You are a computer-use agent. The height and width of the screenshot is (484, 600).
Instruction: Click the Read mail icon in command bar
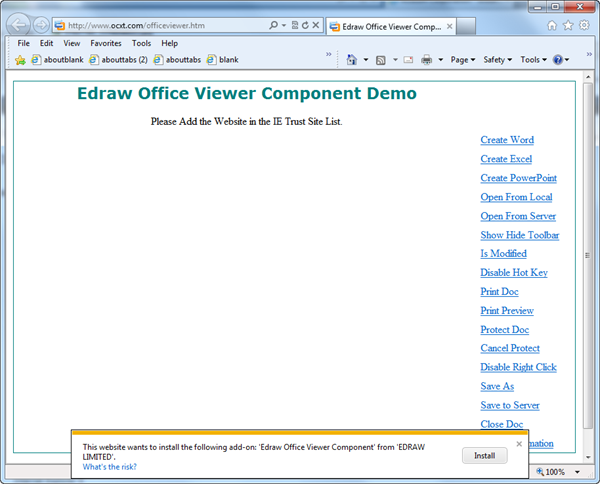point(408,60)
